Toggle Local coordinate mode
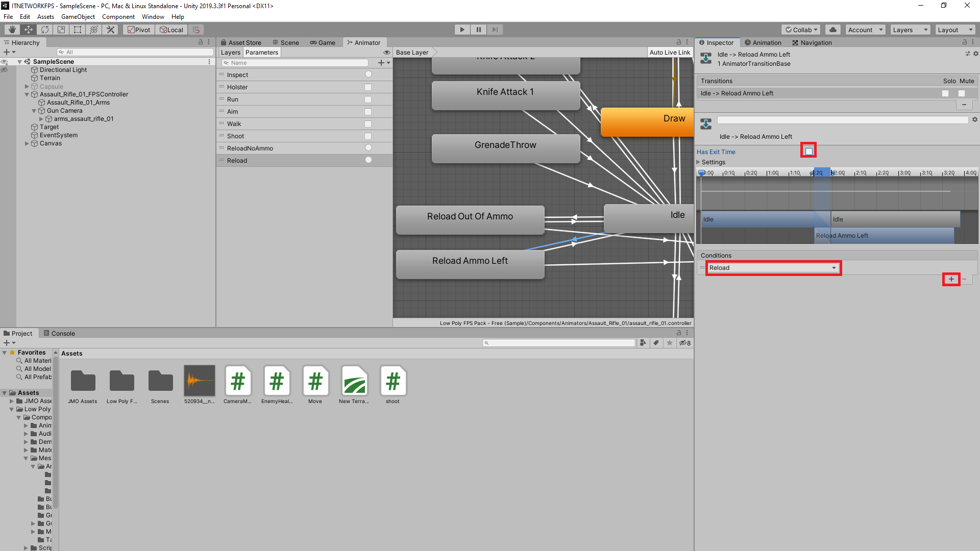Viewport: 980px width, 551px height. [x=171, y=29]
